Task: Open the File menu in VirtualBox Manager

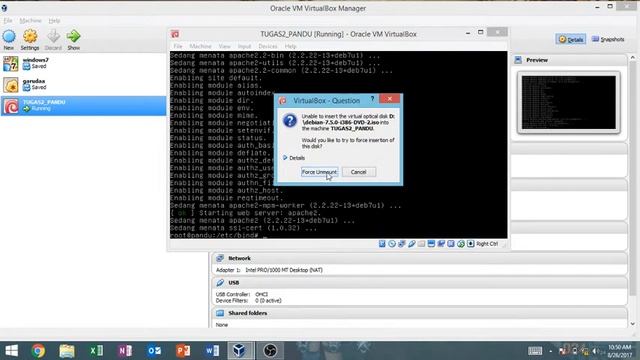Action: [8, 20]
